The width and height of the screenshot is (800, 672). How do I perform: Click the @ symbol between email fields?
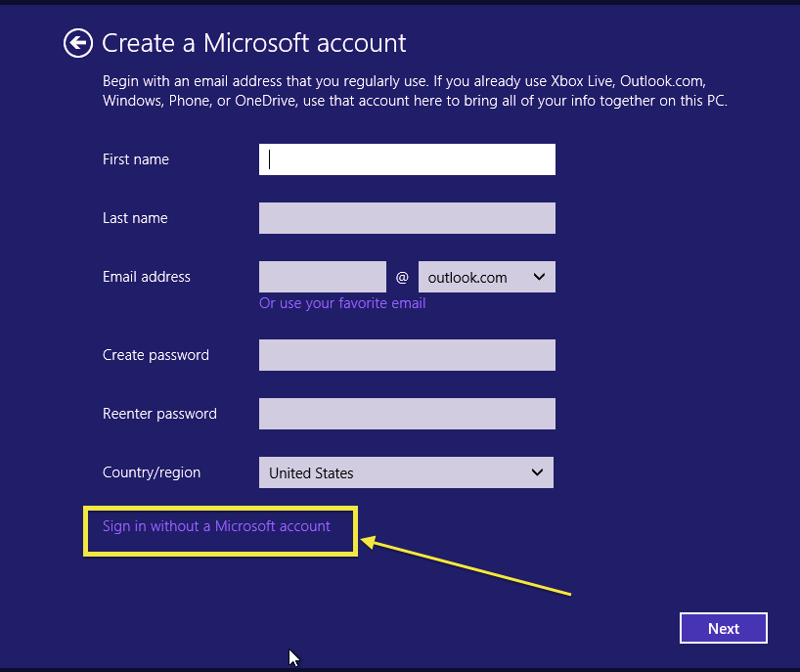(x=402, y=278)
